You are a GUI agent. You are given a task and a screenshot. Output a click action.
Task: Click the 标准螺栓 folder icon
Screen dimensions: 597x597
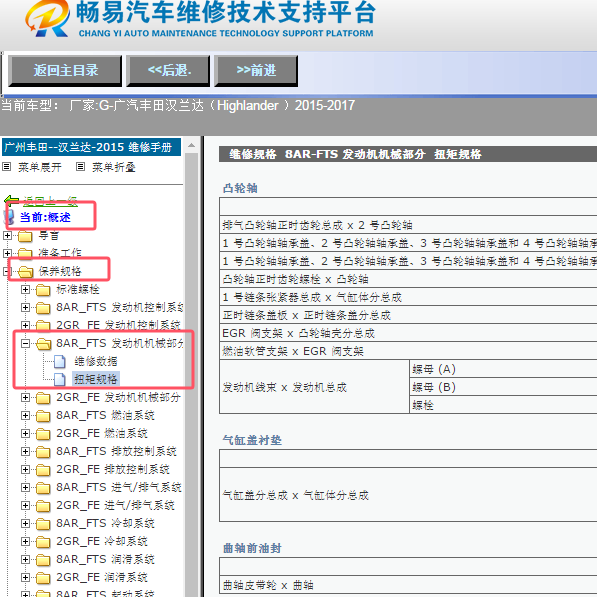point(43,290)
